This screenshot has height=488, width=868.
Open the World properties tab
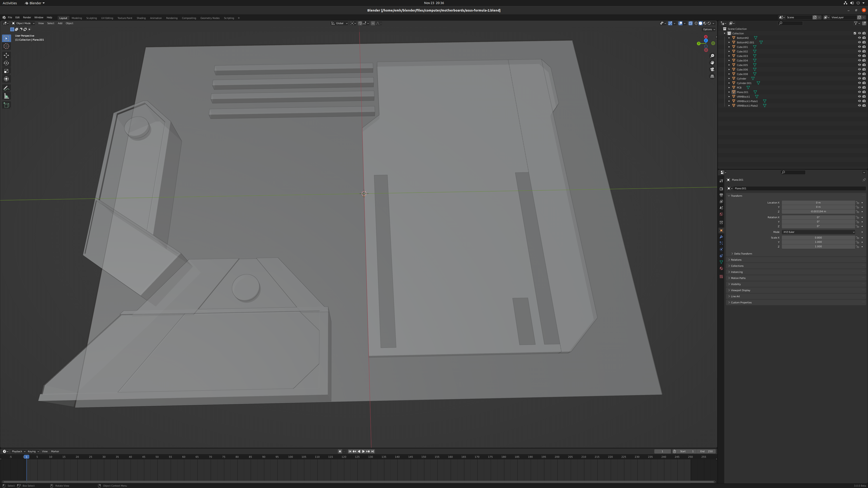pyautogui.click(x=721, y=214)
